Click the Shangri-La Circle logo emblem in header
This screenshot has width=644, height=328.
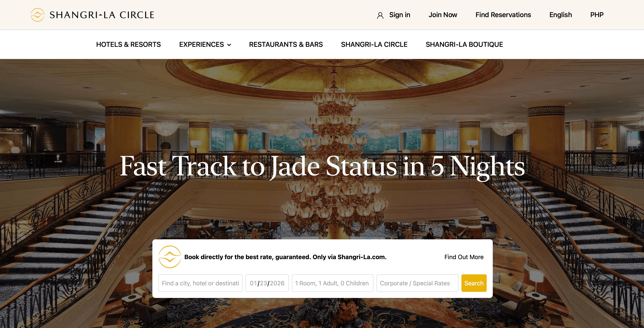click(37, 15)
